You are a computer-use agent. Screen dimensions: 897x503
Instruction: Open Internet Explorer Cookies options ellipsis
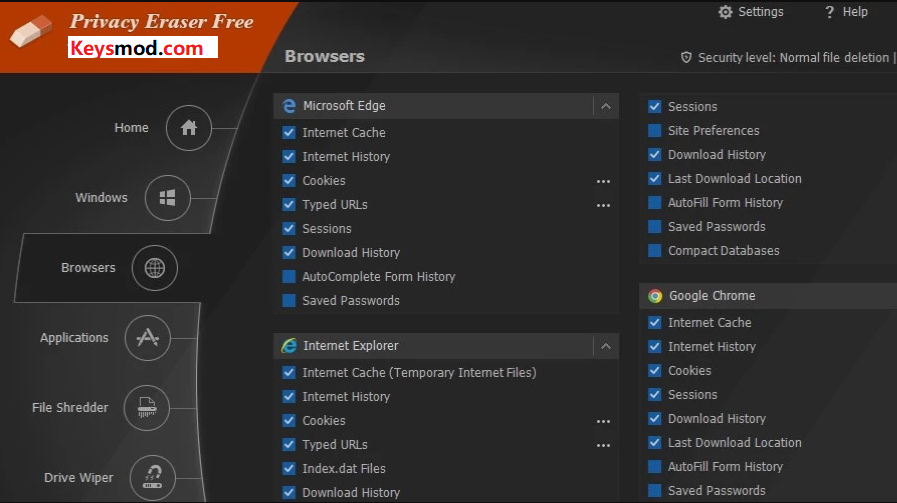coord(603,421)
